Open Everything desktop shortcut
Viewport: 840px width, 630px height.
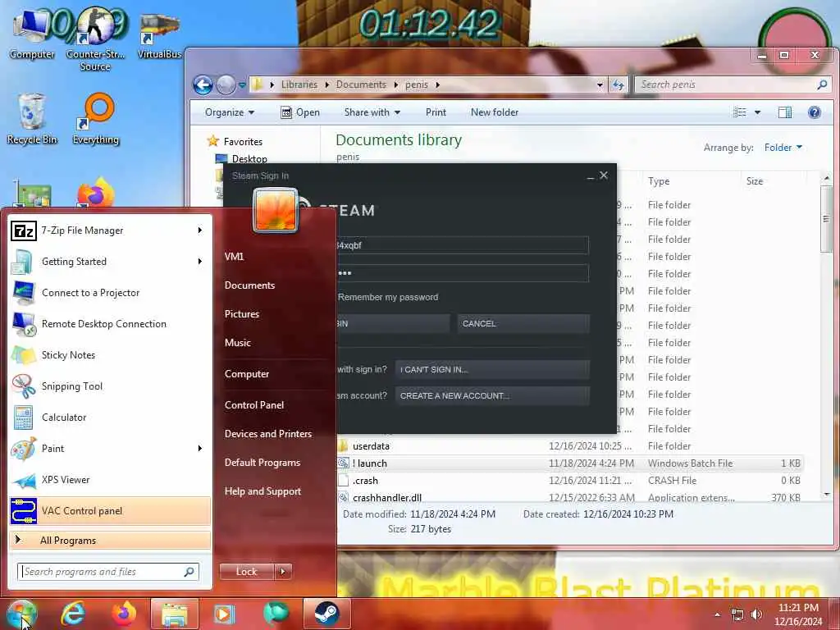coord(96,118)
